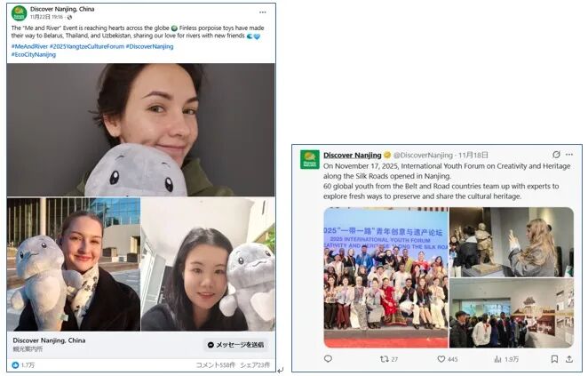Image resolution: width=588 pixels, height=376 pixels.
Task: Bookmark the Discover Nanjing tweet
Action: point(554,359)
